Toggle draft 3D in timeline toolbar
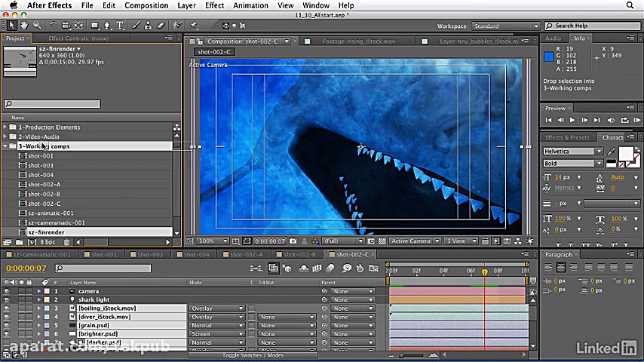 (287, 268)
